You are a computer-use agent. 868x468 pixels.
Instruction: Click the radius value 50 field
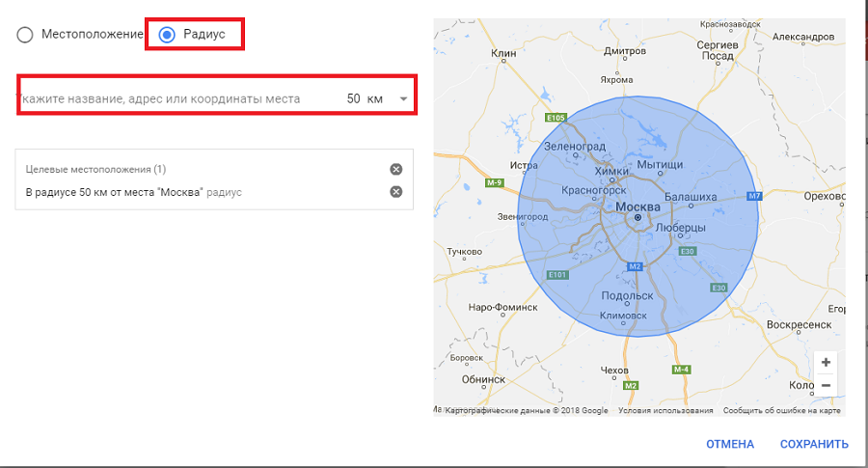point(353,98)
